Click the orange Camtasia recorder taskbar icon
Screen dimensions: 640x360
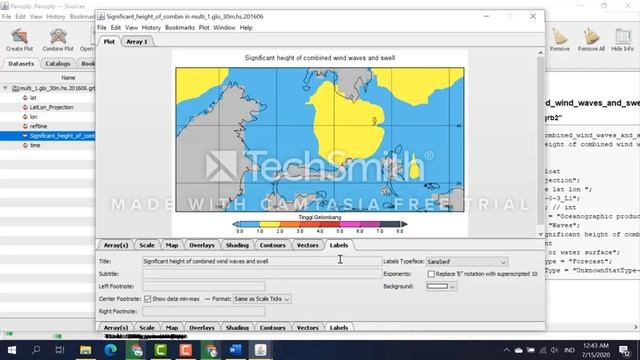click(x=185, y=350)
